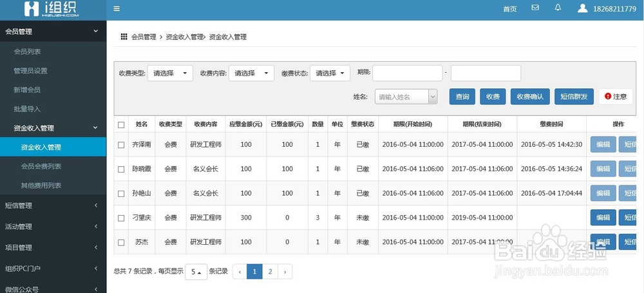Click the 应缴金额(元) column header
644x293 pixels.
coord(246,124)
